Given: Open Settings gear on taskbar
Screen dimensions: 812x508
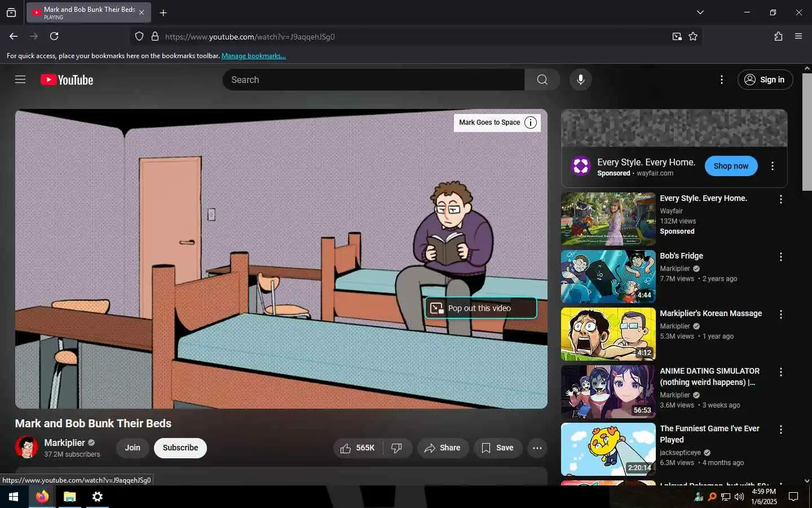Looking at the screenshot, I should pos(98,497).
